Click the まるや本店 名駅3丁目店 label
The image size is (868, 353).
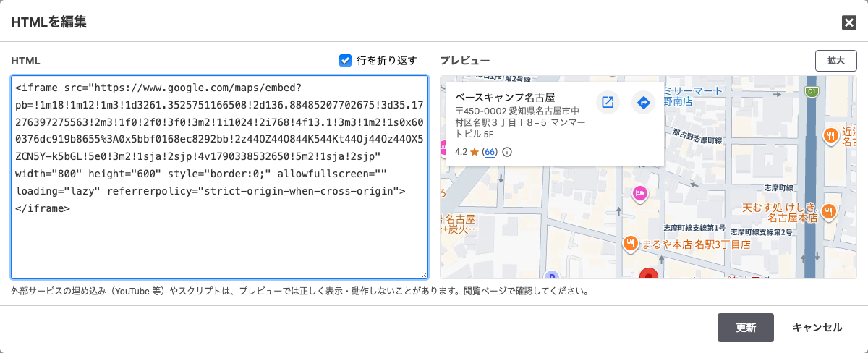696,244
